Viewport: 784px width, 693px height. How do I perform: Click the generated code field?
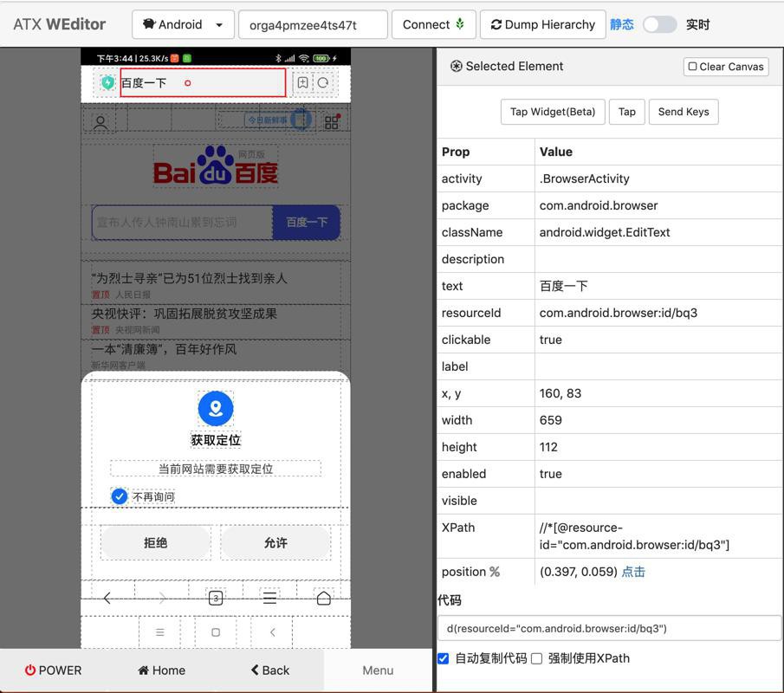pyautogui.click(x=609, y=629)
